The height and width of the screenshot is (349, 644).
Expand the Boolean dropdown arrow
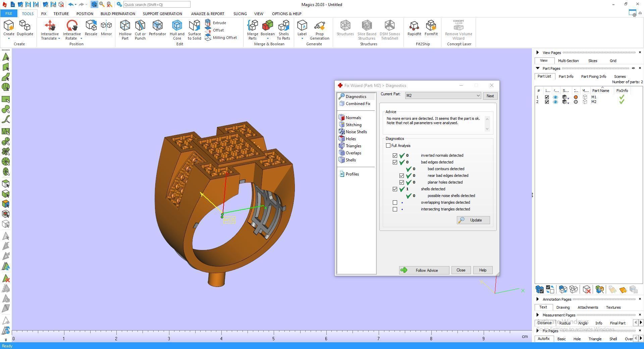coord(268,39)
